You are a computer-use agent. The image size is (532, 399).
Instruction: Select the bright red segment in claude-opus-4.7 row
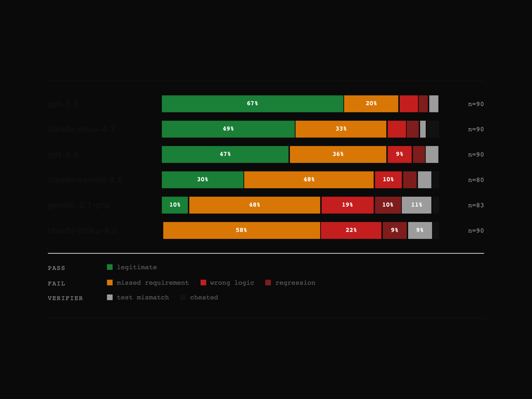[397, 129]
